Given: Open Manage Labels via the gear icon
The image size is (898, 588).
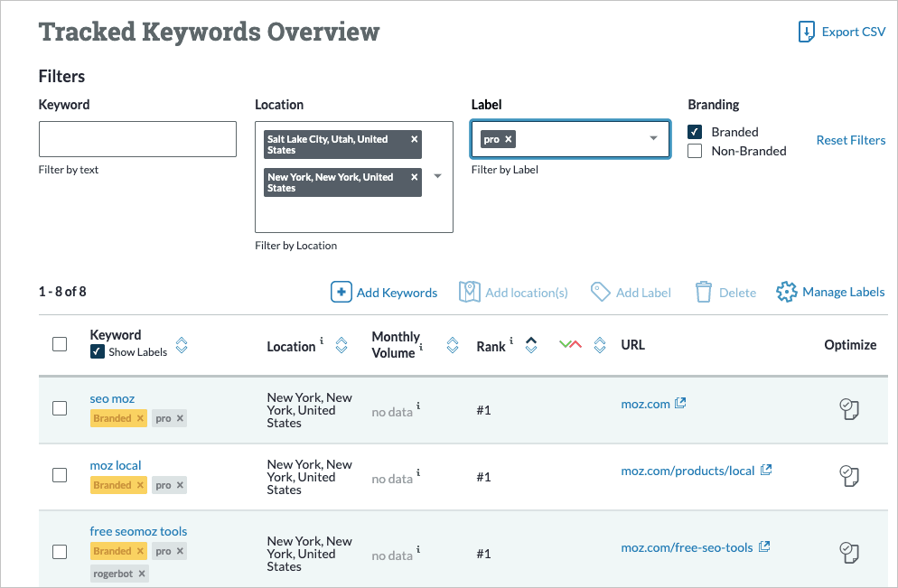Looking at the screenshot, I should coord(786,292).
